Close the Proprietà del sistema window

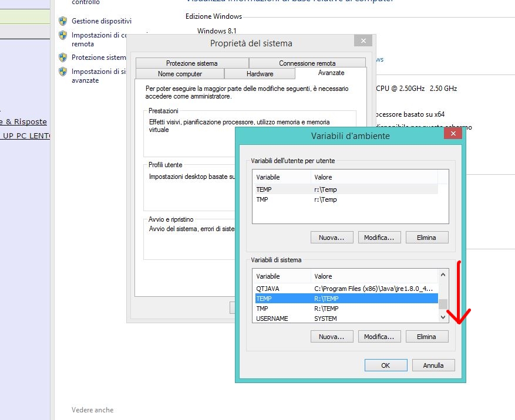click(363, 41)
